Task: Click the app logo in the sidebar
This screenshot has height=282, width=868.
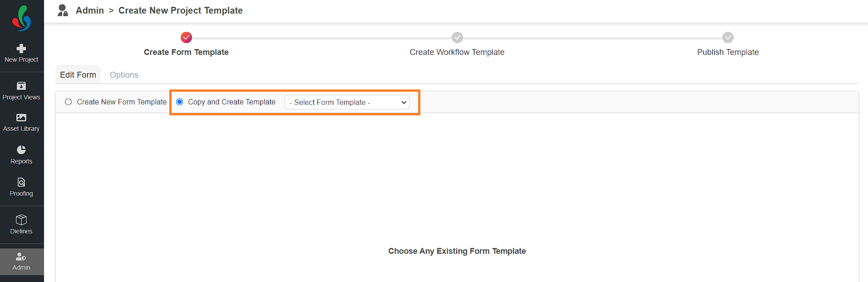Action: point(21,18)
